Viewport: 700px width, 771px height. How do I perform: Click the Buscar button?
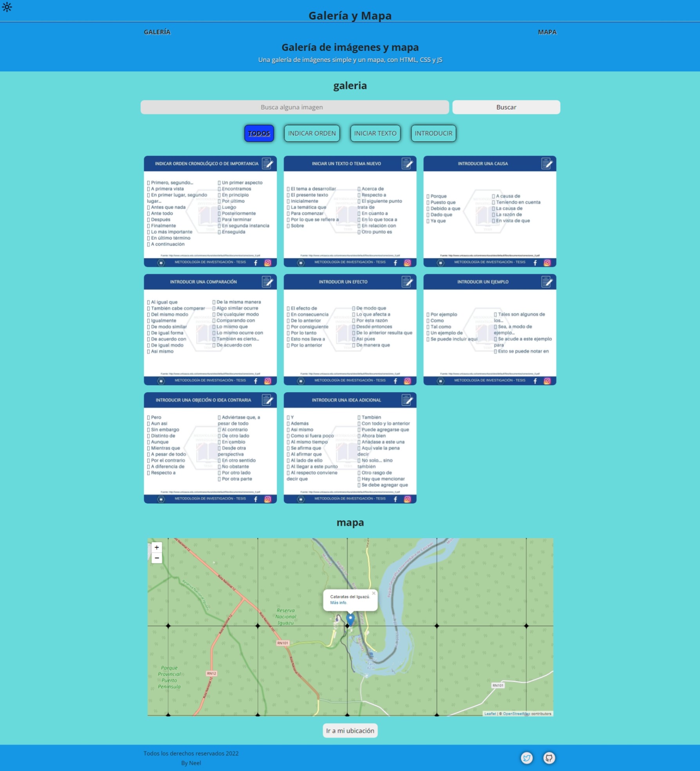pos(506,107)
